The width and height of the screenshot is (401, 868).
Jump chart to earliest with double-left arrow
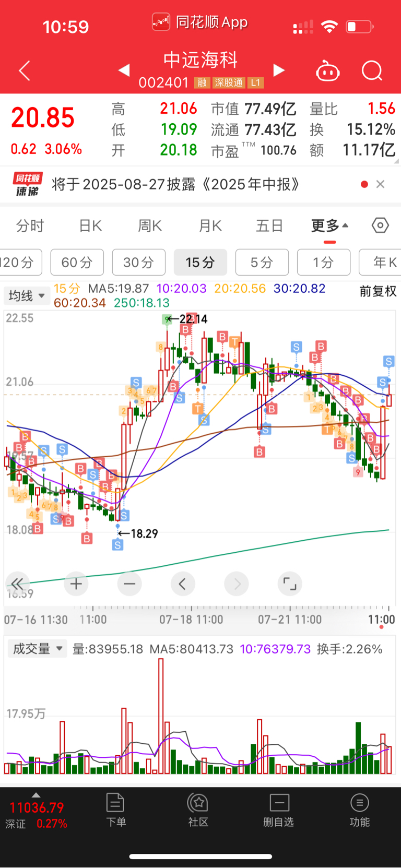17,584
